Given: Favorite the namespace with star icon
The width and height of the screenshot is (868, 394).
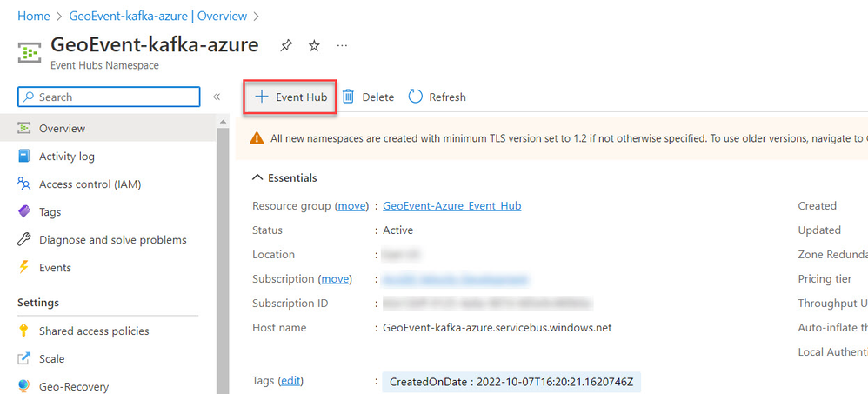Looking at the screenshot, I should [314, 45].
